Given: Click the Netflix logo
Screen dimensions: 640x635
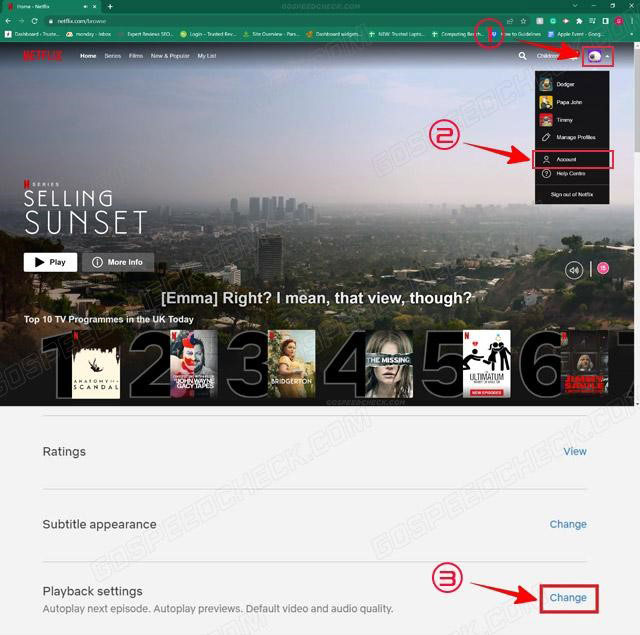Looking at the screenshot, I should coord(43,56).
